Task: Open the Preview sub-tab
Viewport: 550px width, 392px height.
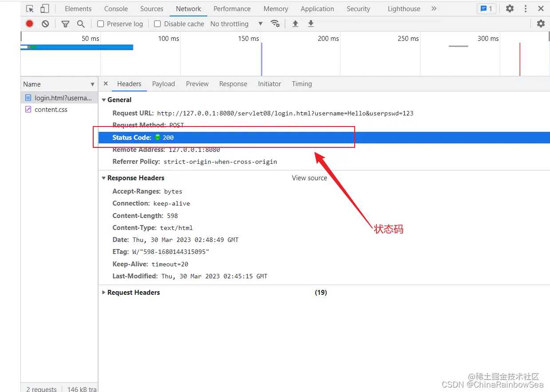Action: coord(197,84)
